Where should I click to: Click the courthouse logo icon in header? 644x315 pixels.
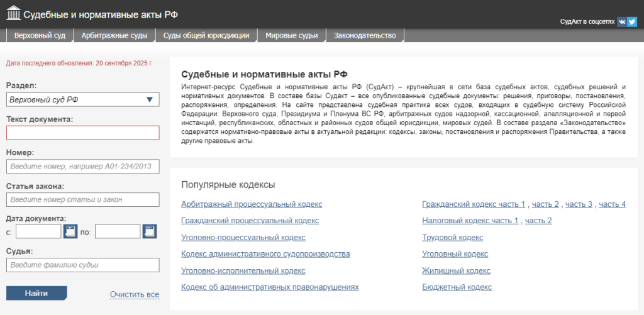(x=13, y=13)
